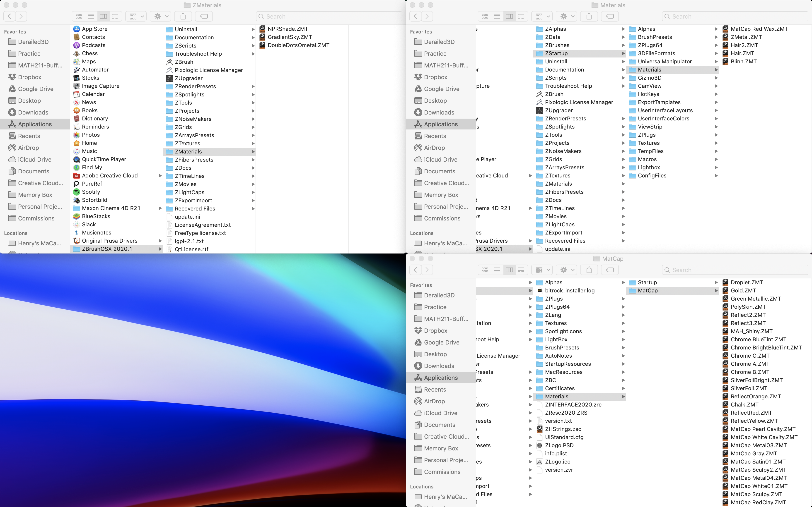Switch ZMaterials window to icon view
This screenshot has width=812, height=507.
(79, 16)
